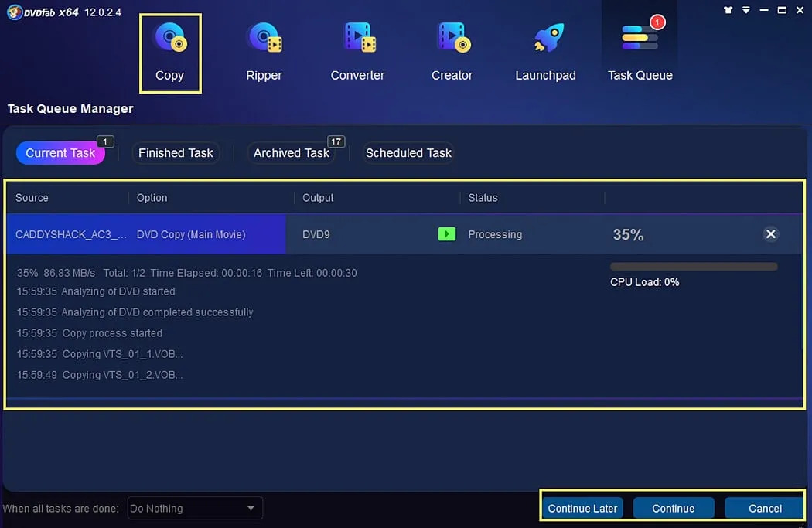Click the Continue Later button
The image size is (812, 528).
coord(582,509)
